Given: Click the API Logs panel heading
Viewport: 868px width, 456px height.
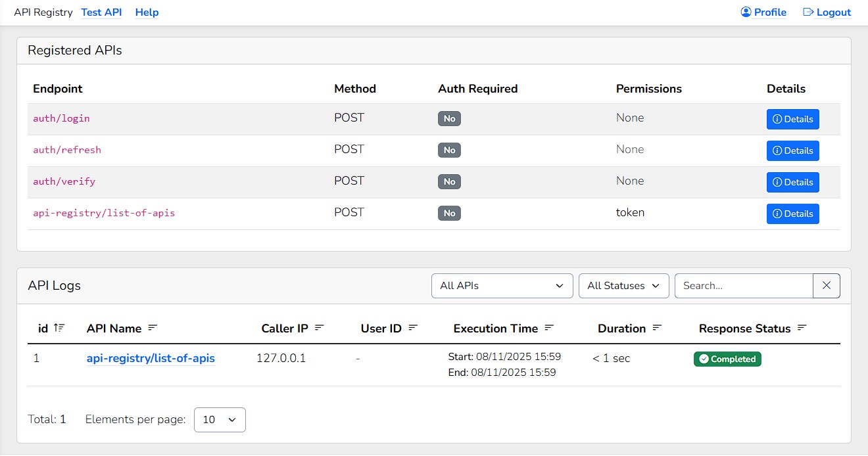Looking at the screenshot, I should (x=54, y=286).
